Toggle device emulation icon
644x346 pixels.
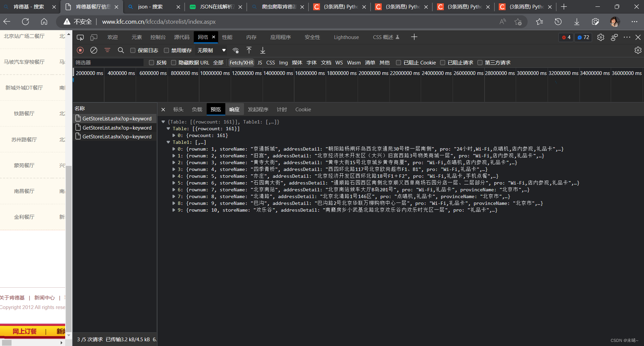click(x=94, y=37)
